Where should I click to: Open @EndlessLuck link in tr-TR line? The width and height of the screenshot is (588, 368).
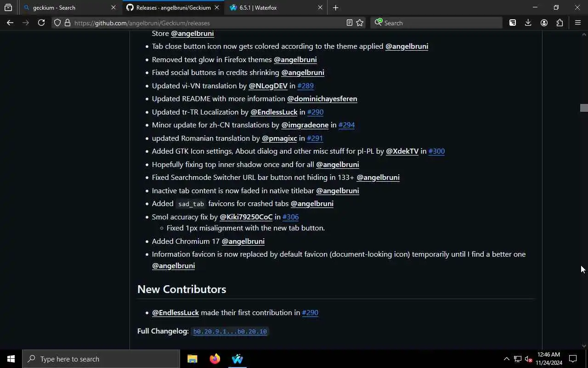(x=274, y=112)
